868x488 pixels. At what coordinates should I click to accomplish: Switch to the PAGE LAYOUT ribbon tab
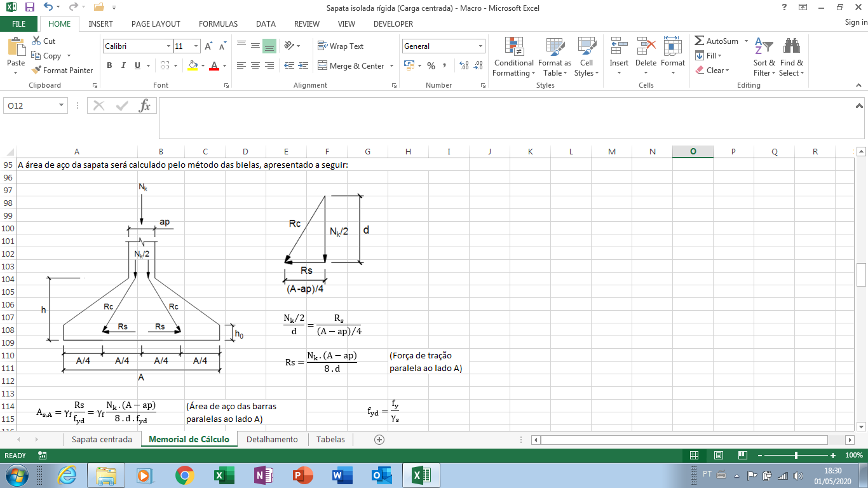point(156,24)
